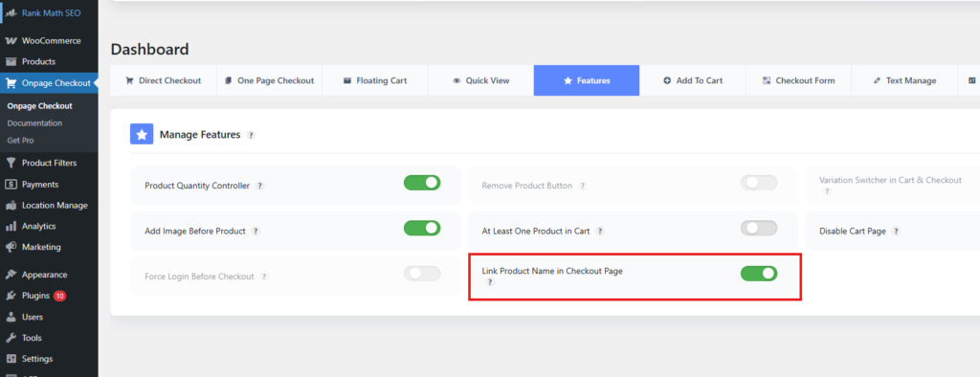Screen dimensions: 980x377
Task: Open the Analytics menu item
Action: tap(49, 227)
